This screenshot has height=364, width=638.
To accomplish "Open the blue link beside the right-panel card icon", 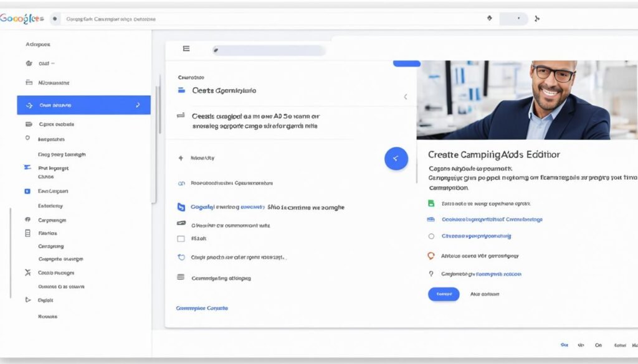I will point(492,220).
